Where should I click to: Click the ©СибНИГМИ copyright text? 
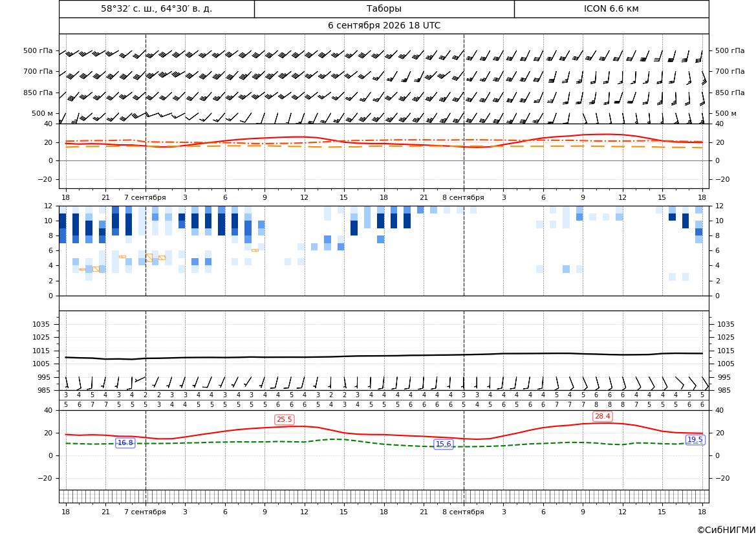point(726,530)
